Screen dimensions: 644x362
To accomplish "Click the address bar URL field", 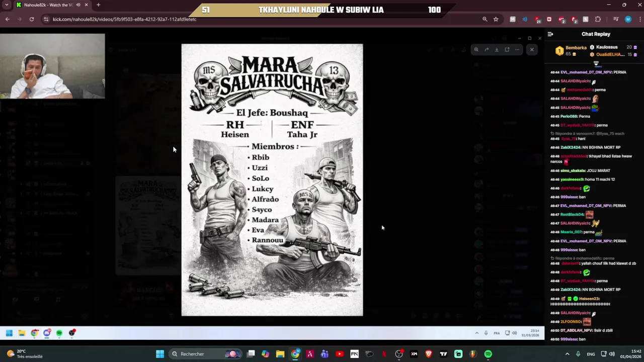I will [x=262, y=19].
